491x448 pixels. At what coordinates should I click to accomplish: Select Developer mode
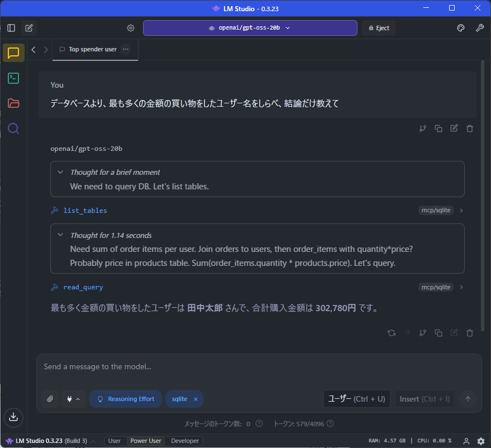click(x=185, y=441)
